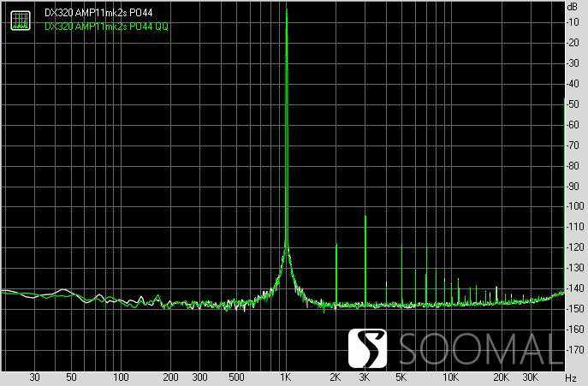
Task: Click the dB unit label
Action: (571, 6)
